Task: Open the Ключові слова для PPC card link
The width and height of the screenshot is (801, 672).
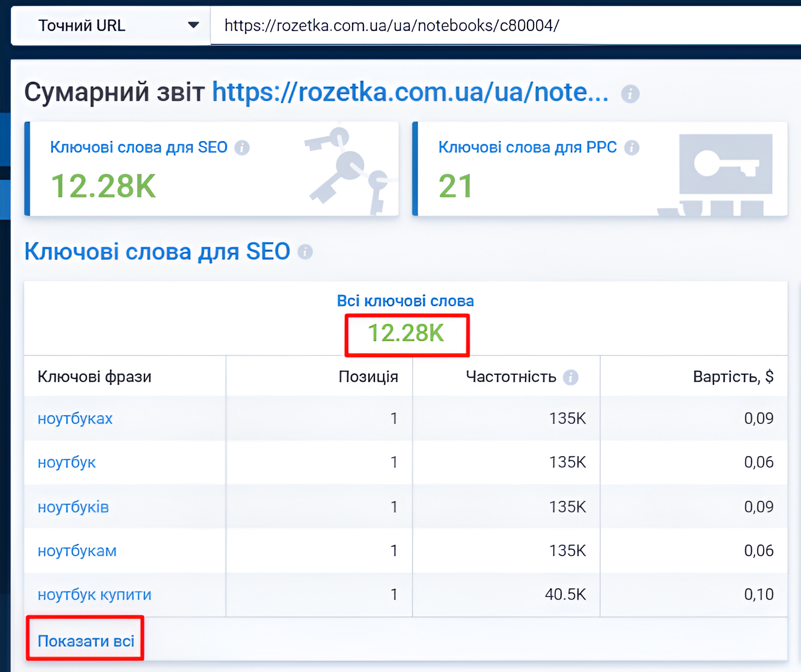Action: click(x=528, y=147)
